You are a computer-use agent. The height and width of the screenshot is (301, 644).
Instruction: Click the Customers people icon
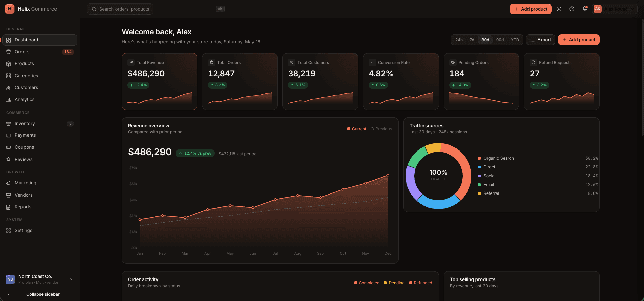(9, 88)
